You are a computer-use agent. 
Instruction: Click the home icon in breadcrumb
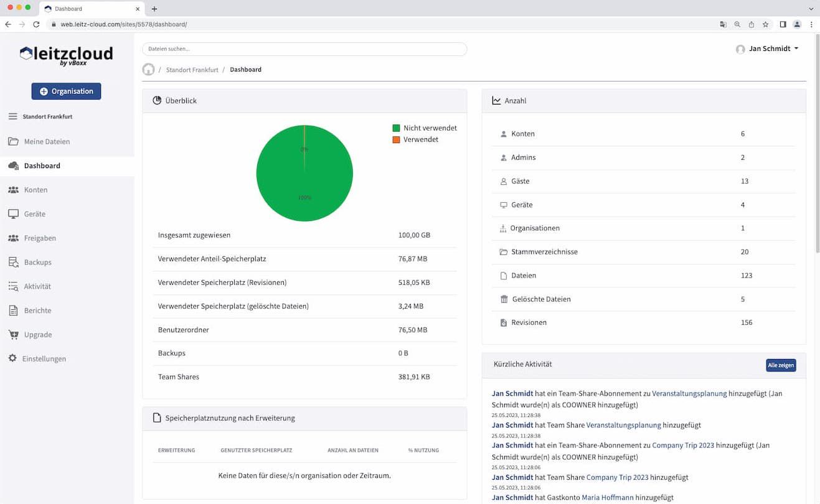148,70
